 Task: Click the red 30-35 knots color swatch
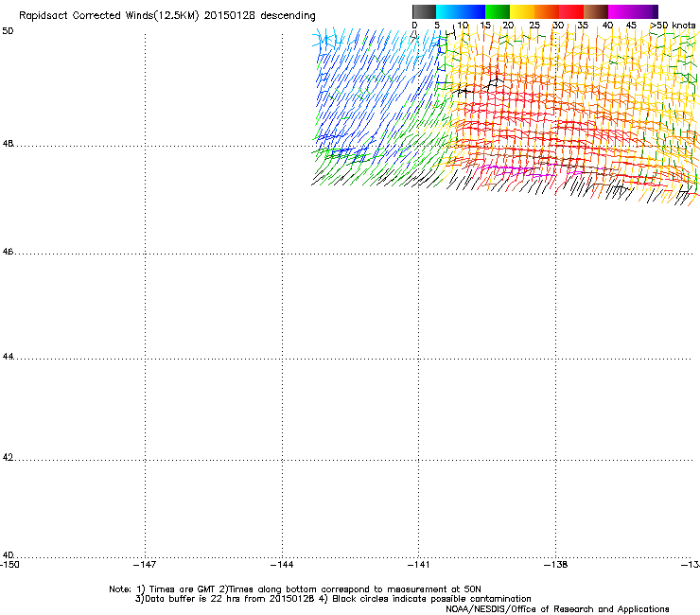[571, 11]
